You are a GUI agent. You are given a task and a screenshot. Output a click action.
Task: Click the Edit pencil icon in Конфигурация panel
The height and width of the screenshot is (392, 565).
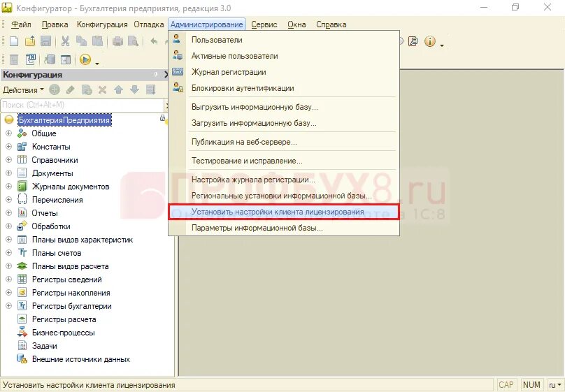click(x=70, y=89)
